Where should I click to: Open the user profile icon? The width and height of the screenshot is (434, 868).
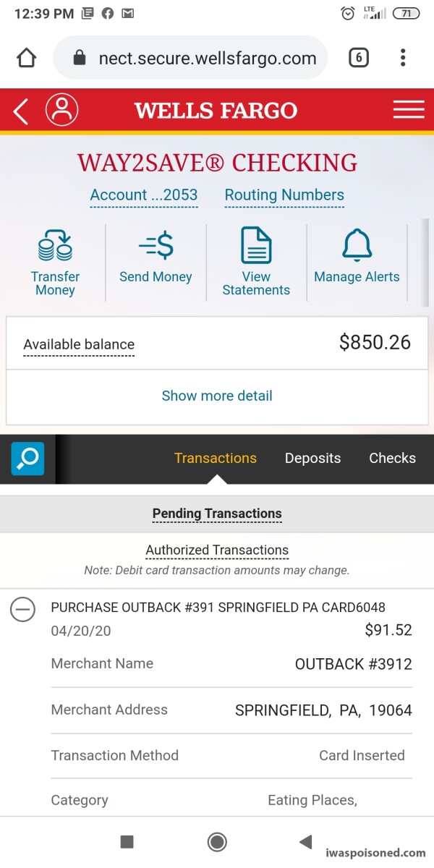point(61,111)
